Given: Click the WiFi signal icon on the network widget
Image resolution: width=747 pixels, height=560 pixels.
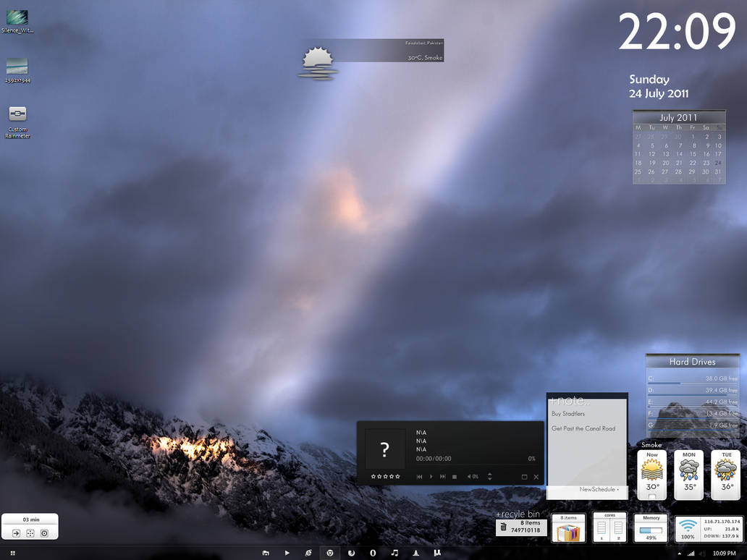Looking at the screenshot, I should (689, 526).
